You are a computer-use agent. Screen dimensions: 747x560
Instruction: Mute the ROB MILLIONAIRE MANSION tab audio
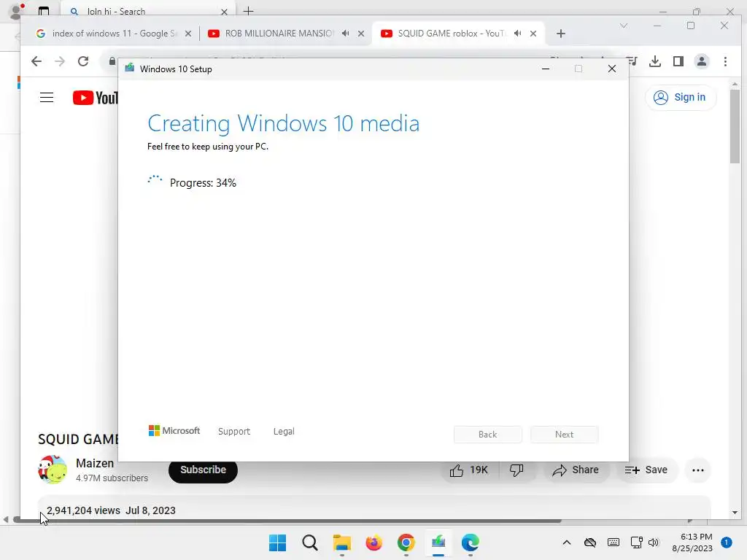(x=345, y=34)
